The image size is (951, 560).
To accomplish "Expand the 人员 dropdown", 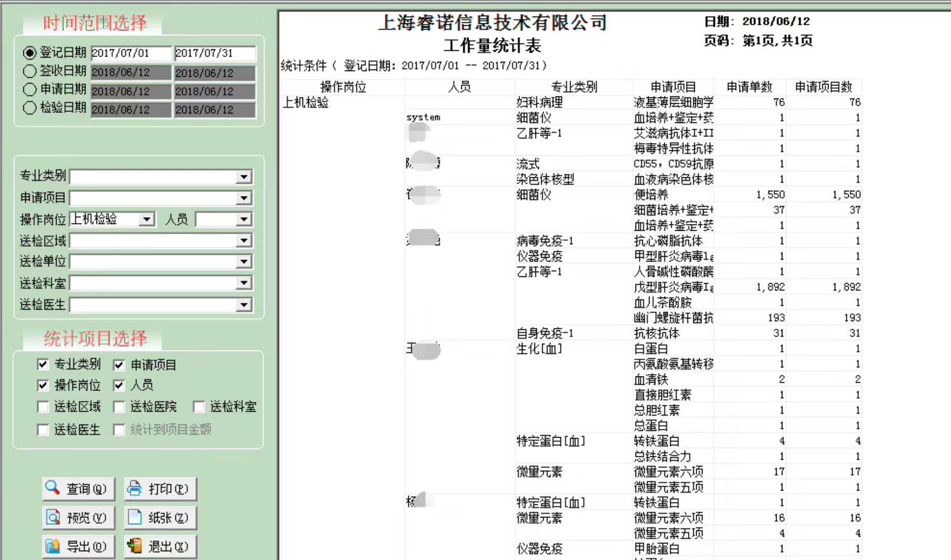I will tap(243, 220).
